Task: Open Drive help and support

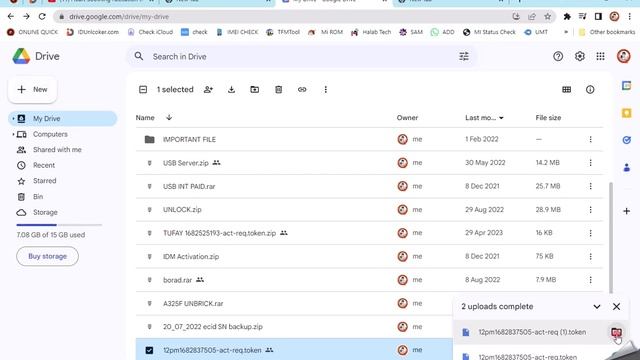Action: pos(558,56)
